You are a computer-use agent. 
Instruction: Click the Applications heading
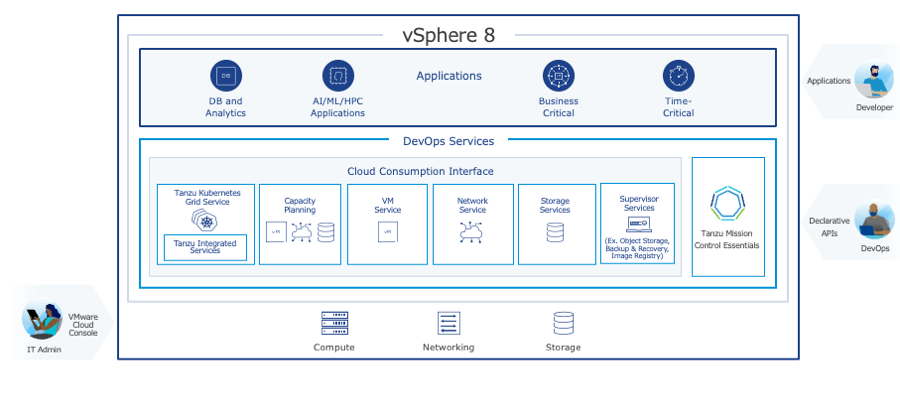pyautogui.click(x=449, y=76)
